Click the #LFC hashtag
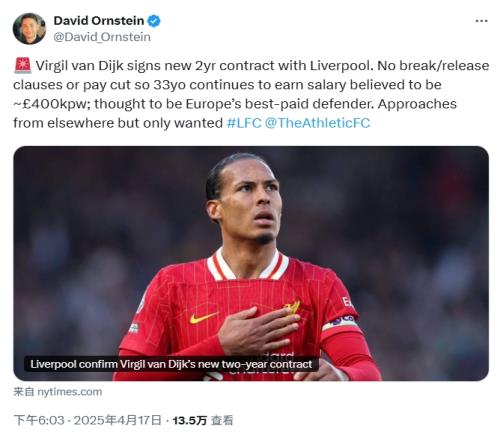Viewport: 500px width, 440px height. click(244, 123)
